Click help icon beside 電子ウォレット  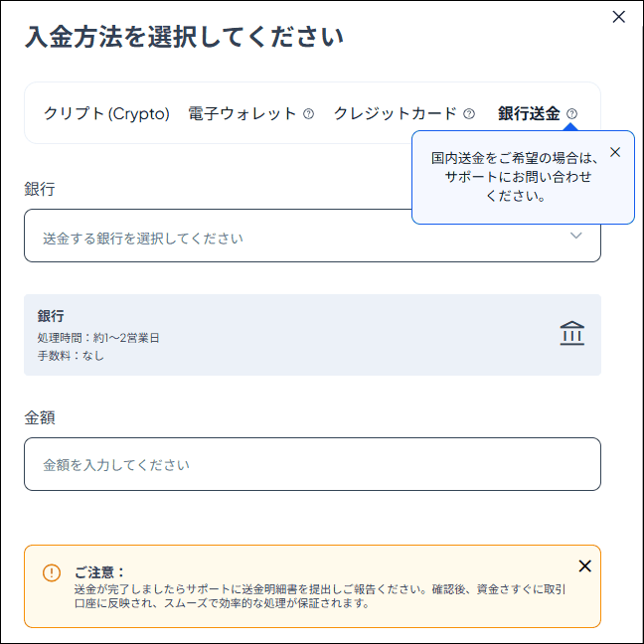pyautogui.click(x=308, y=114)
